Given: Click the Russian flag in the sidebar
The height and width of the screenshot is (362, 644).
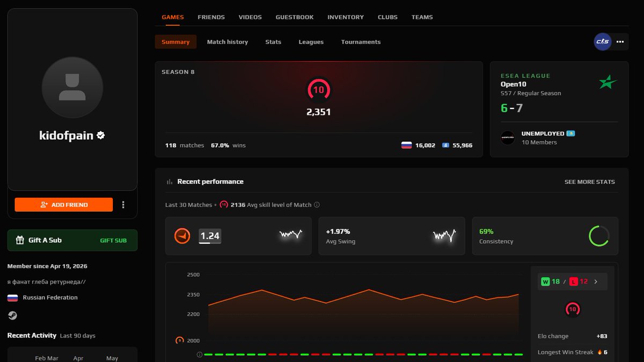Looking at the screenshot, I should [13, 298].
